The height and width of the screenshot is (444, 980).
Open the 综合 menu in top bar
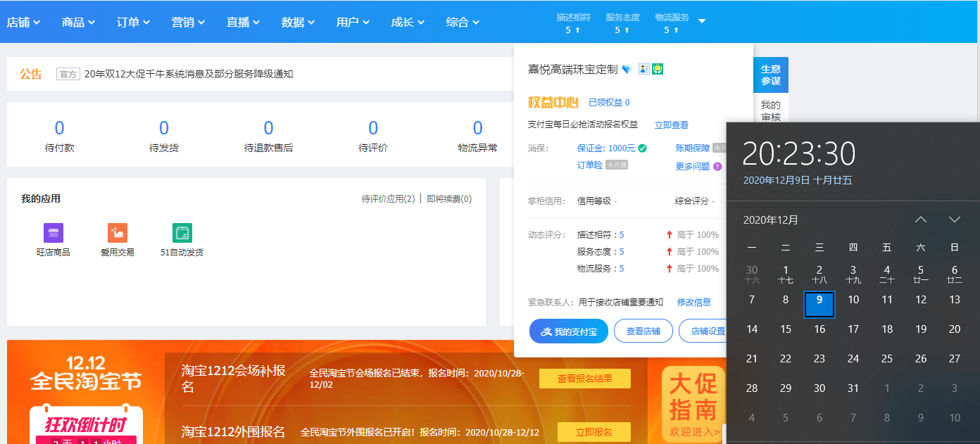tap(463, 22)
